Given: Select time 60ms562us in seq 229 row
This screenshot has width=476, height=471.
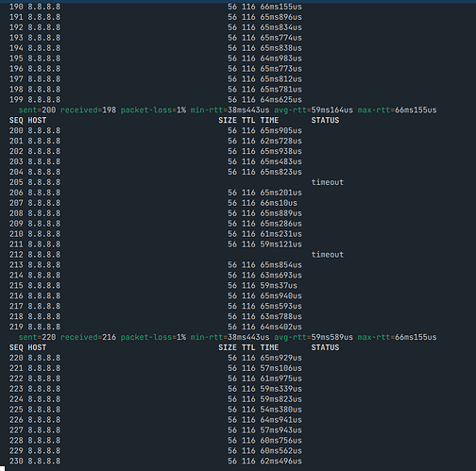Looking at the screenshot, I should [280, 451].
